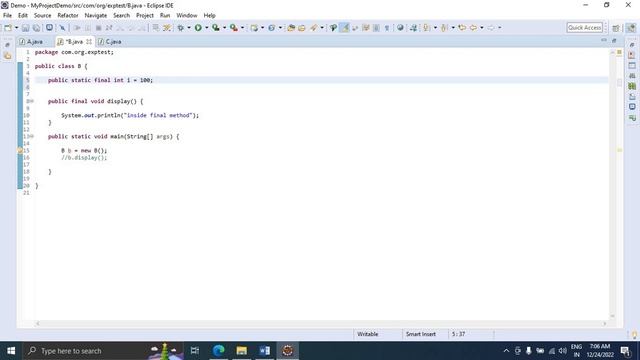Open the New wizard dropdown arrow

tap(16, 28)
